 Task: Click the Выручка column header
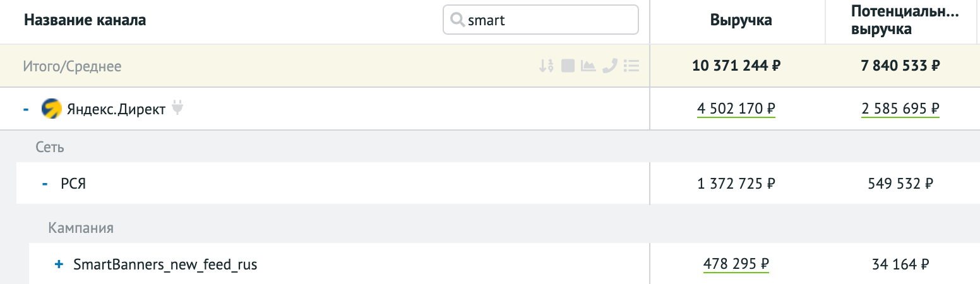click(741, 21)
